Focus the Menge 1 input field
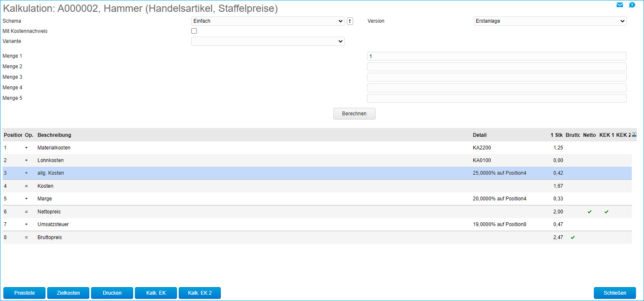Screen dimensions: 644x301 (497, 56)
